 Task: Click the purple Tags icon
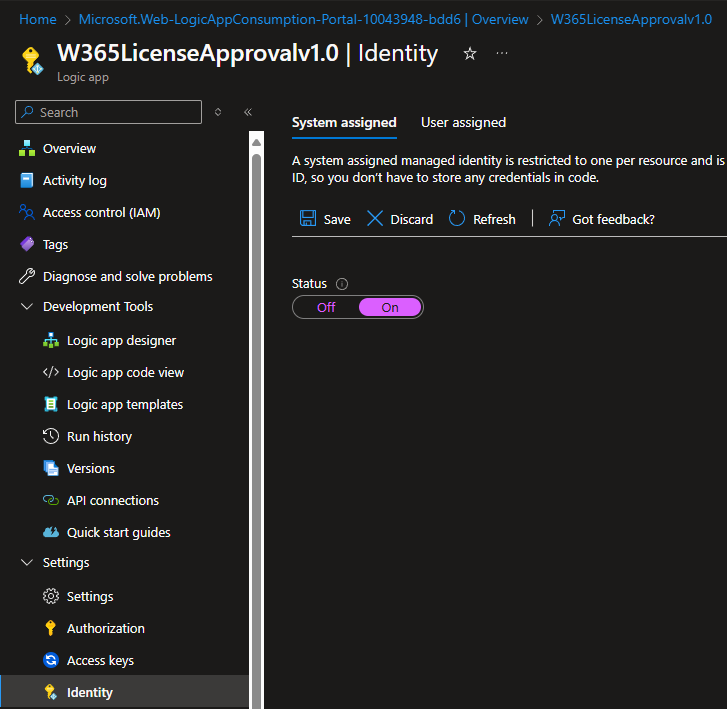pyautogui.click(x=27, y=244)
